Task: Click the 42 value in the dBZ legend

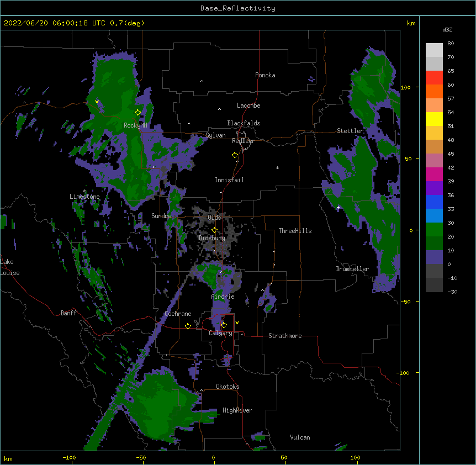Action: click(451, 167)
